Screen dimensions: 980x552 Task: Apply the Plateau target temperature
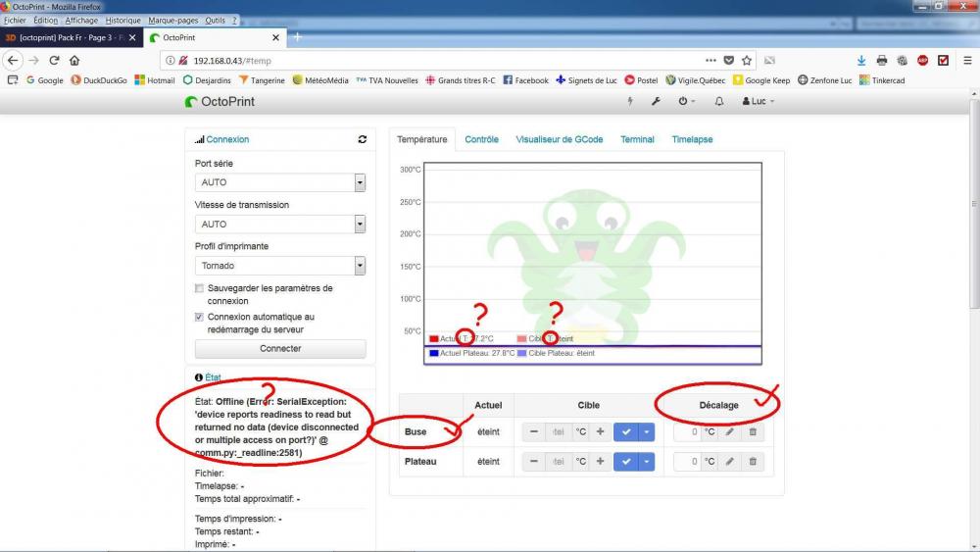point(626,462)
